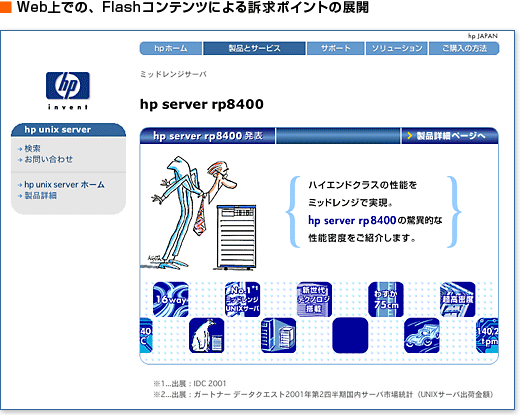This screenshot has width=520, height=415.
Task: Click blue hp server rp8400 intro text
Action: point(352,220)
